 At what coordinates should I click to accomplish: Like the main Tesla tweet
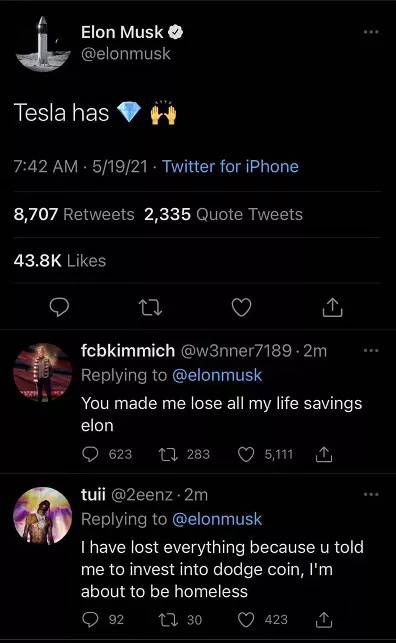pyautogui.click(x=241, y=308)
